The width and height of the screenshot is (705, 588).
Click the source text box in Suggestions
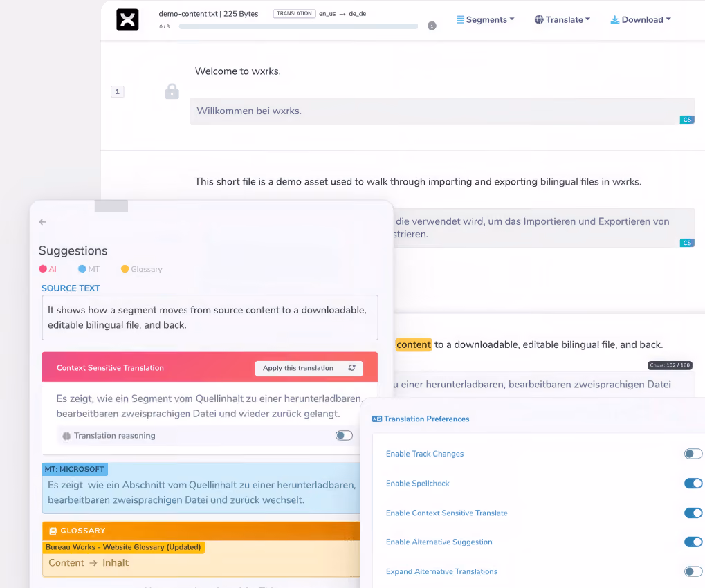(210, 318)
